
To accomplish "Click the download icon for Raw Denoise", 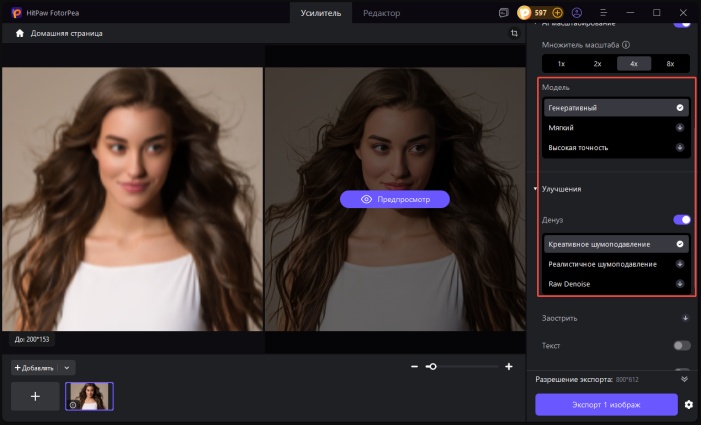I will point(680,284).
